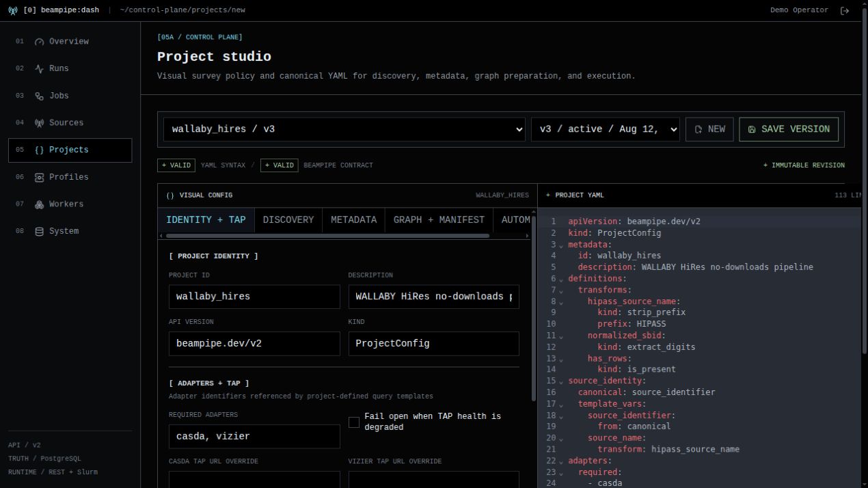Collapse source_identifier fold at line 18
The height and width of the screenshot is (488, 868).
click(x=561, y=416)
